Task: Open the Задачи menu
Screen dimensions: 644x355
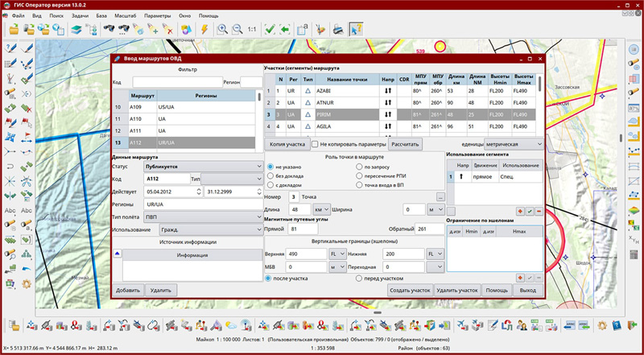Action: coord(80,16)
